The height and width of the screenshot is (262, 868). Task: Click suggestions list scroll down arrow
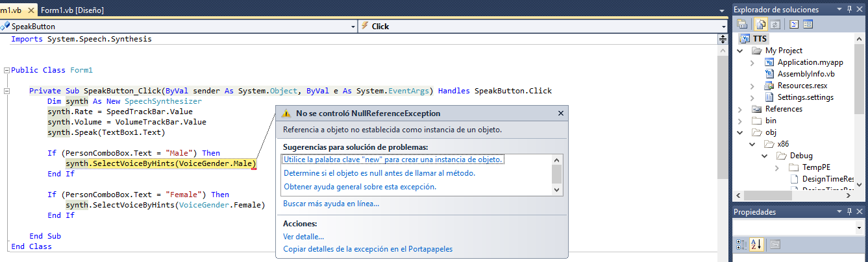coord(557,189)
